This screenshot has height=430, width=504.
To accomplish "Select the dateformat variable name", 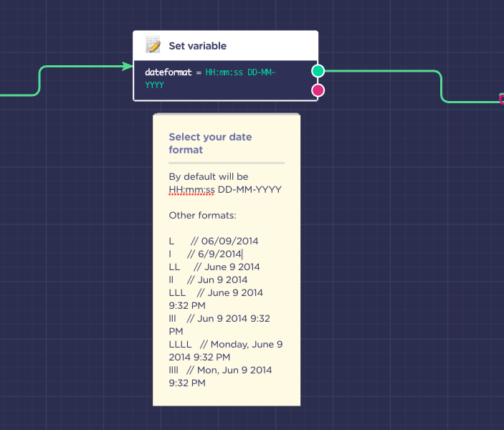I will pos(168,72).
